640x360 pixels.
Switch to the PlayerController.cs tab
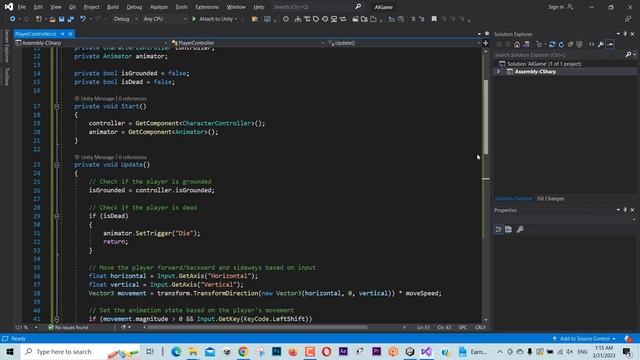pyautogui.click(x=36, y=34)
